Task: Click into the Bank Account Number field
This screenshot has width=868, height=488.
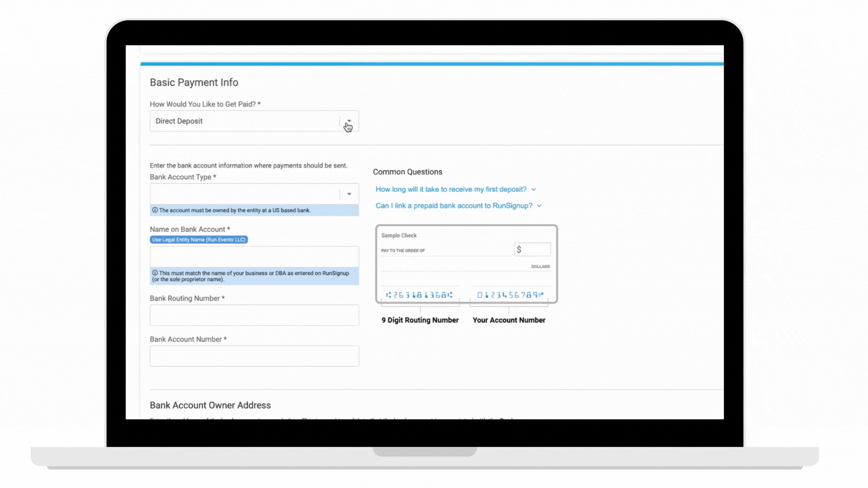Action: click(254, 356)
